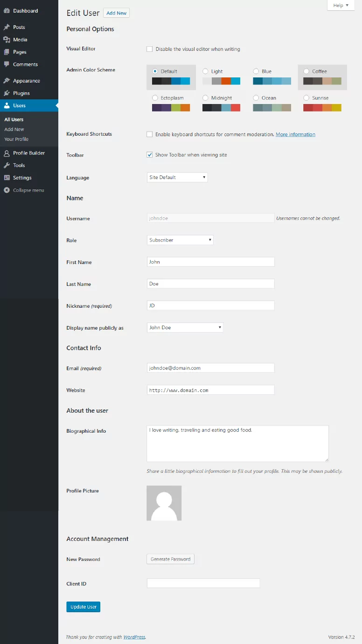
Task: Select the Midnight color scheme radio
Action: 206,98
